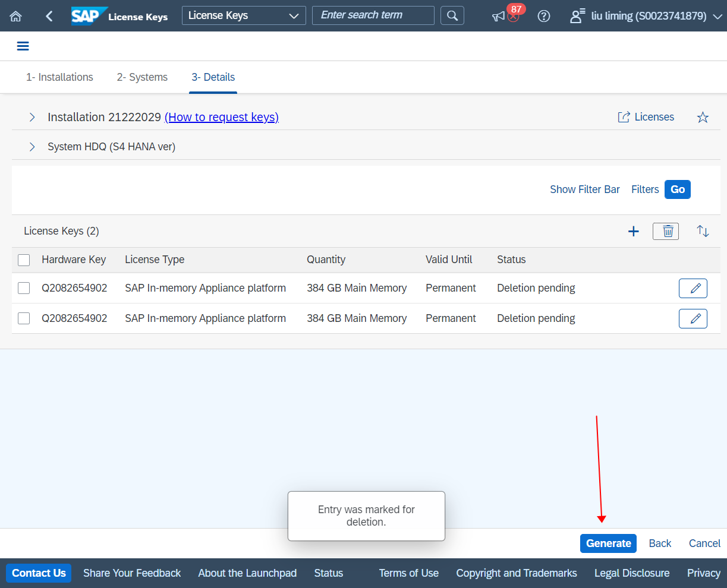Open the sort settings icon

pos(703,231)
